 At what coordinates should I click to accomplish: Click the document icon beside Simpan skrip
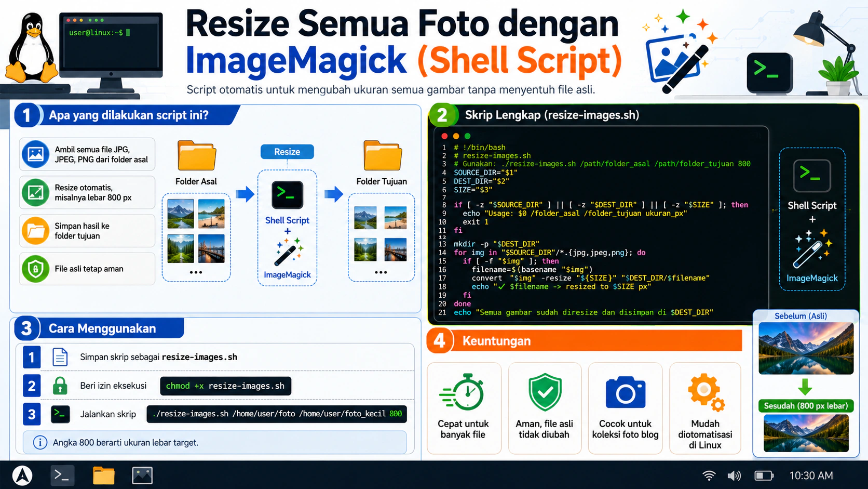[60, 357]
